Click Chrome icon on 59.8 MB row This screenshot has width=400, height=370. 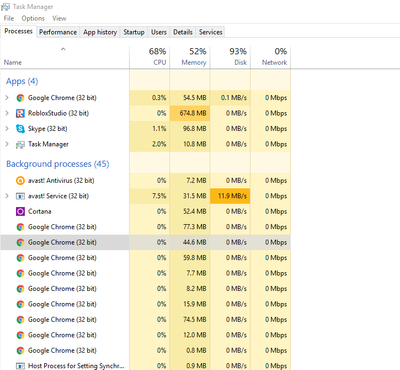(x=20, y=258)
